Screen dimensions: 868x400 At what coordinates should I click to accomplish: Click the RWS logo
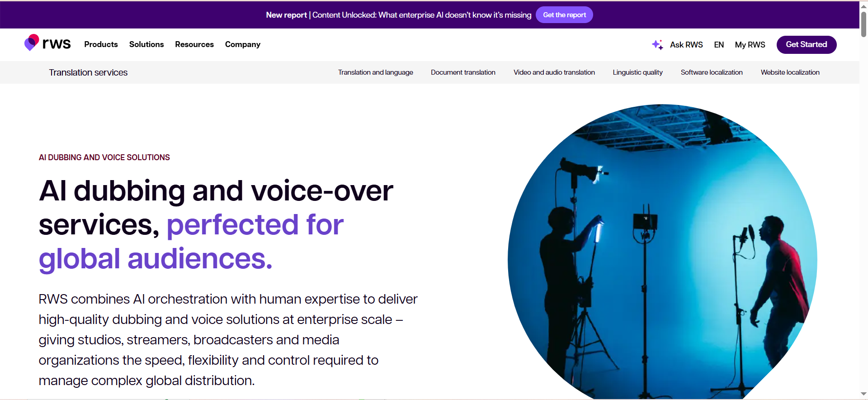47,43
